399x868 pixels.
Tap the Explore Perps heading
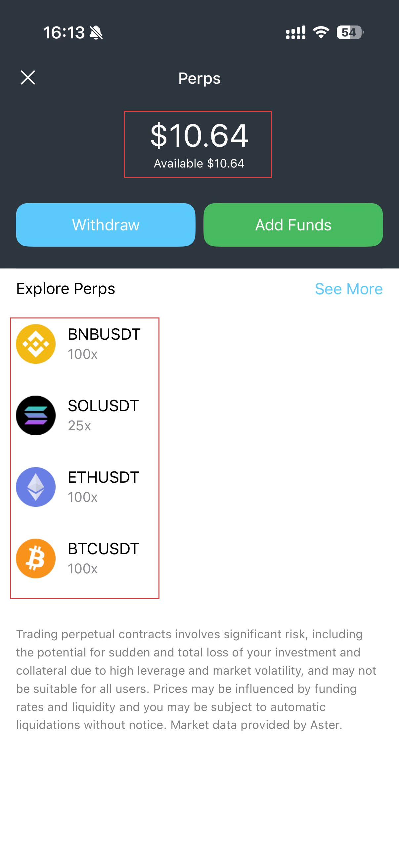coord(66,289)
